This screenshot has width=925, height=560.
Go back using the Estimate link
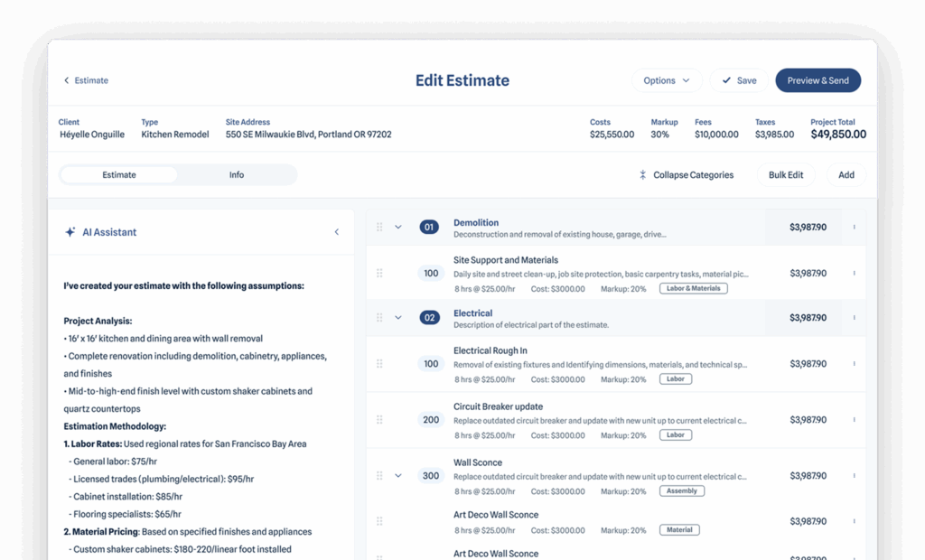coord(86,80)
